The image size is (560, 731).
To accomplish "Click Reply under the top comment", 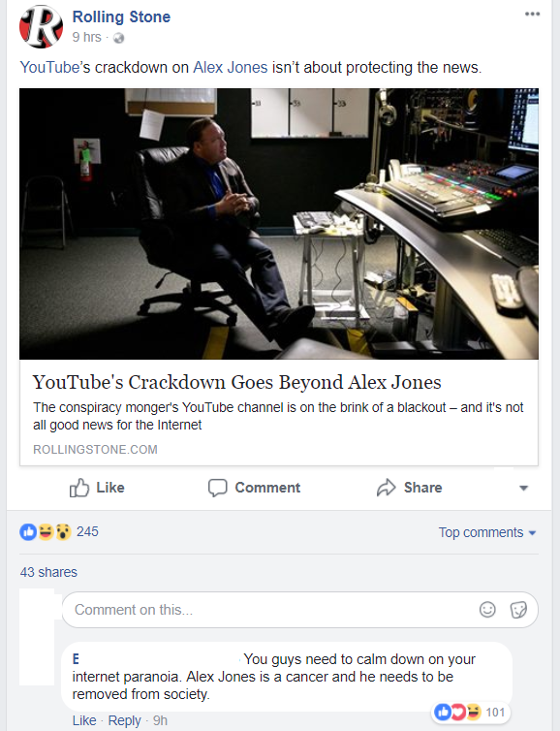I will pyautogui.click(x=124, y=720).
